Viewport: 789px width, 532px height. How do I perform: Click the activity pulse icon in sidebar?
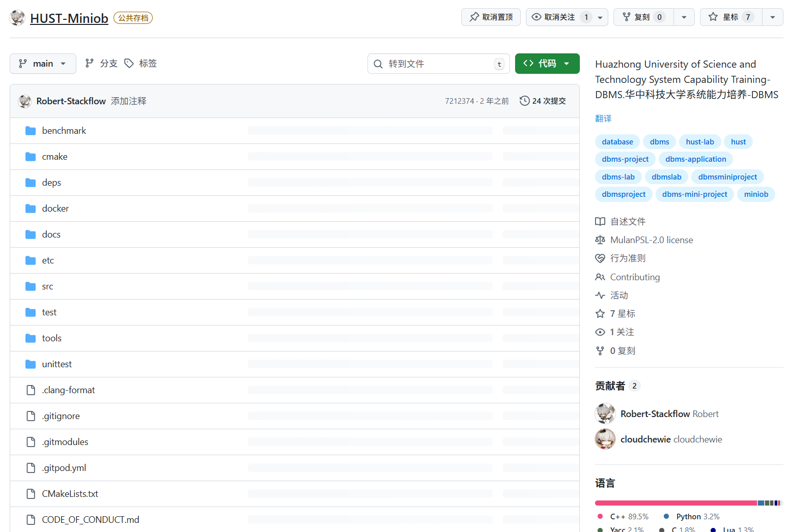tap(600, 295)
